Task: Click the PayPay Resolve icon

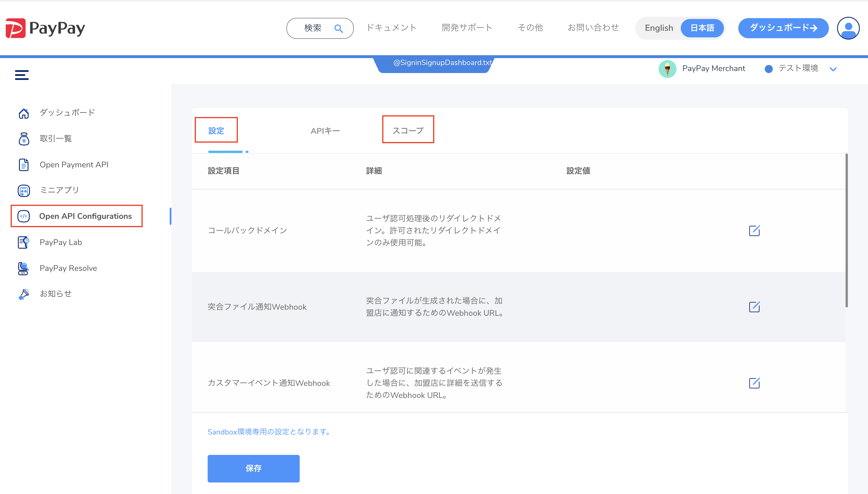Action: pyautogui.click(x=23, y=268)
